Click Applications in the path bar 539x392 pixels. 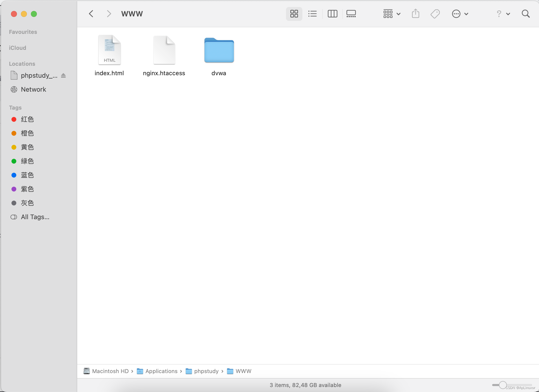point(161,371)
